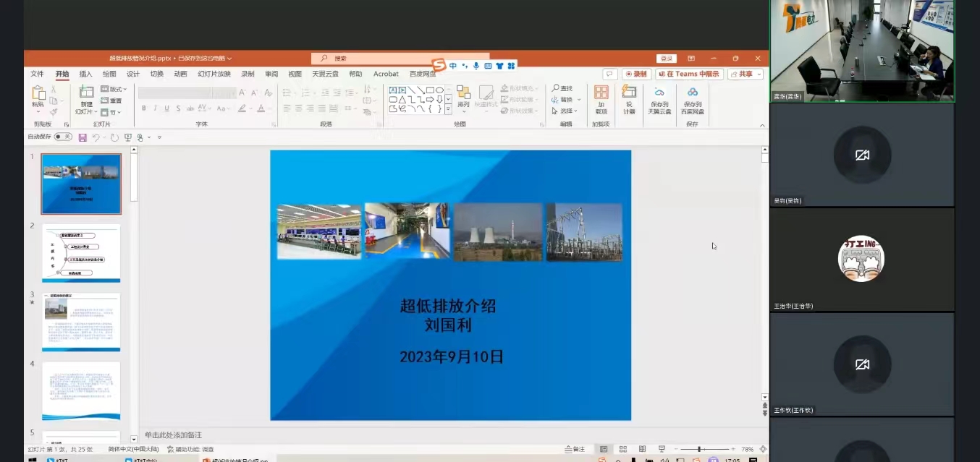Viewport: 980px width, 462px height.
Task: Click the Accessibility (辅助功能) status bar button
Action: (x=190, y=449)
